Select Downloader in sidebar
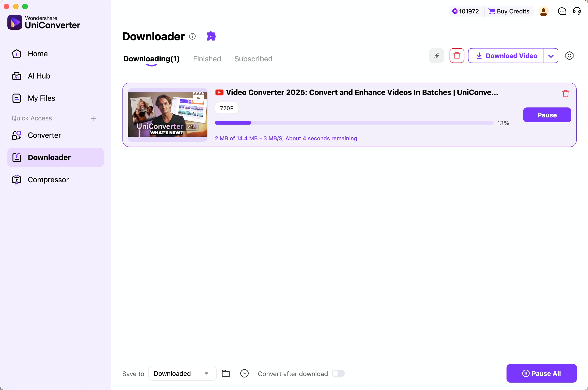This screenshot has width=588, height=390. pyautogui.click(x=56, y=157)
